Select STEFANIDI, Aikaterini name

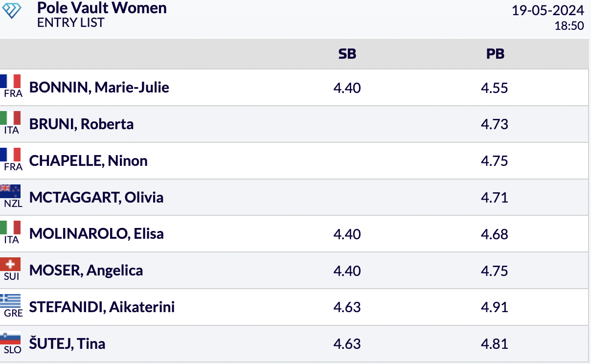pyautogui.click(x=102, y=307)
